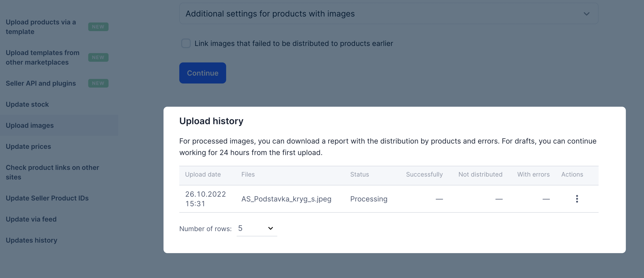Go to Update Seller Product IDs
644x278 pixels.
[x=47, y=198]
